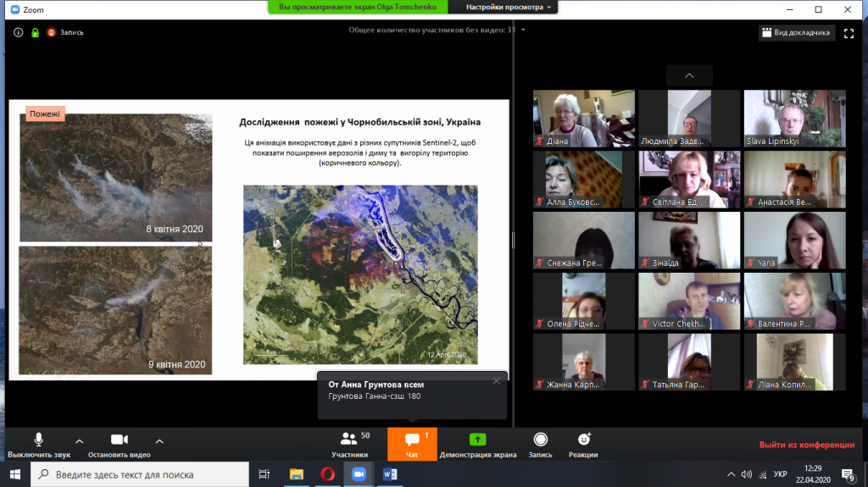Switch keyboard language УКР

pyautogui.click(x=781, y=474)
